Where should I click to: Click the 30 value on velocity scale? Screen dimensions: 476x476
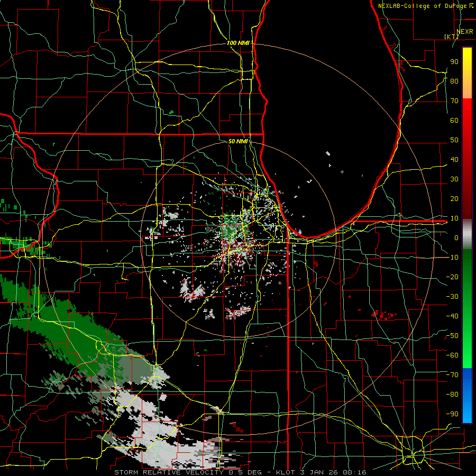(454, 179)
